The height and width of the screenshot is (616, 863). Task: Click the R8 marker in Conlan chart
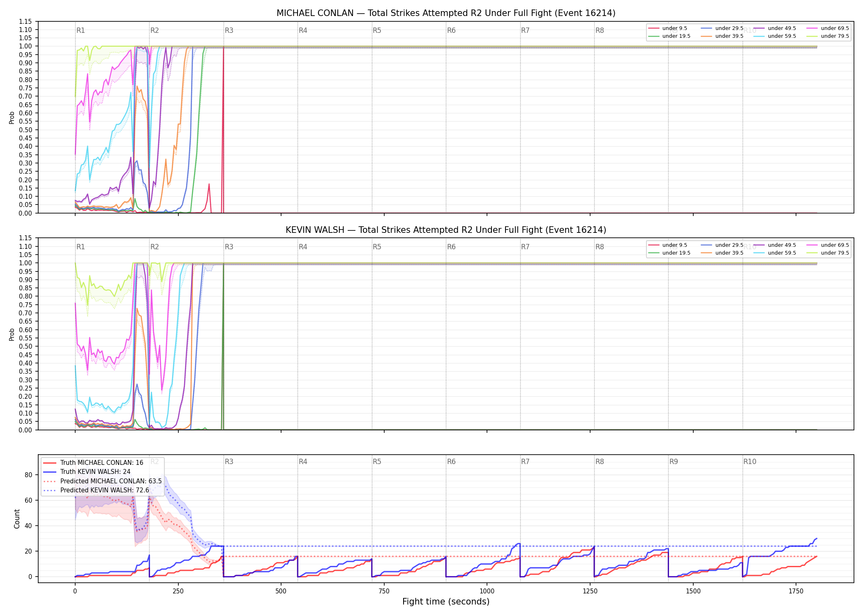coord(600,30)
